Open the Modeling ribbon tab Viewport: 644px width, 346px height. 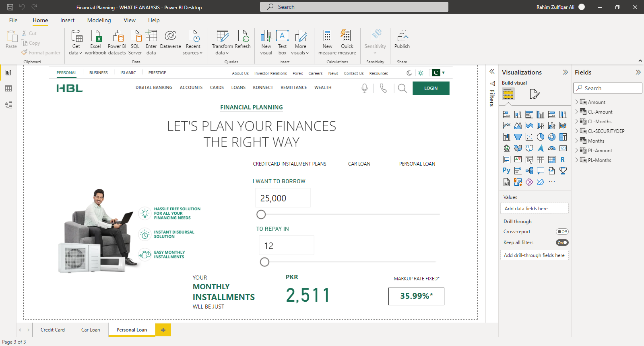point(99,20)
